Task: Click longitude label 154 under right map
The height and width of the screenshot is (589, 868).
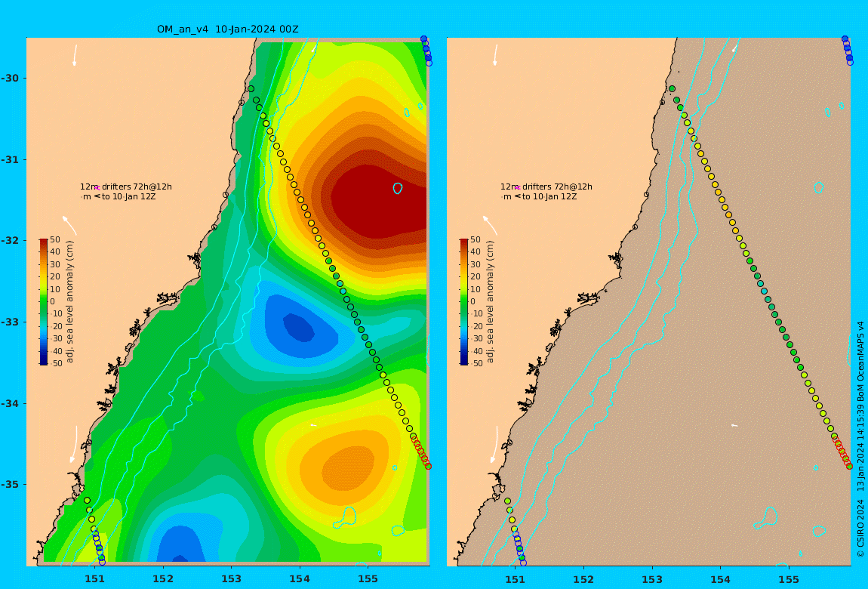Action: (720, 579)
